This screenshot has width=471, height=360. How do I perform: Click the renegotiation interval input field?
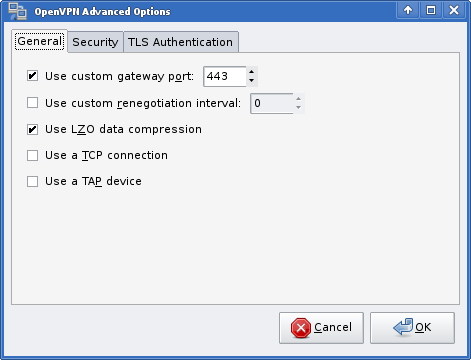272,103
